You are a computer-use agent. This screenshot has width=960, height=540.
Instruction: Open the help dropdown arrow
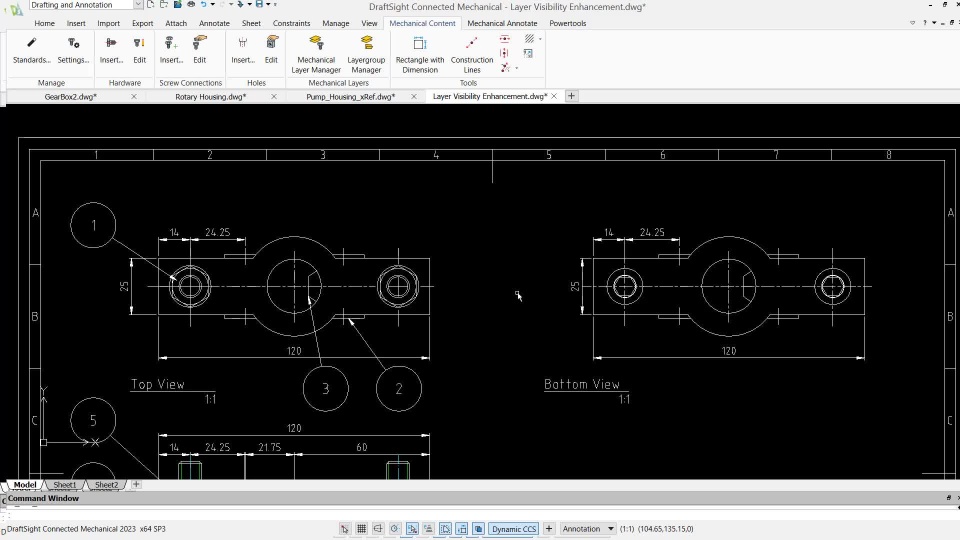coord(934,23)
